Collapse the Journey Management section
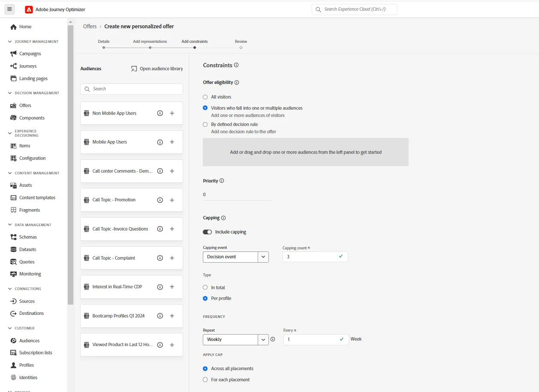Image resolution: width=539 pixels, height=392 pixels. tap(10, 42)
